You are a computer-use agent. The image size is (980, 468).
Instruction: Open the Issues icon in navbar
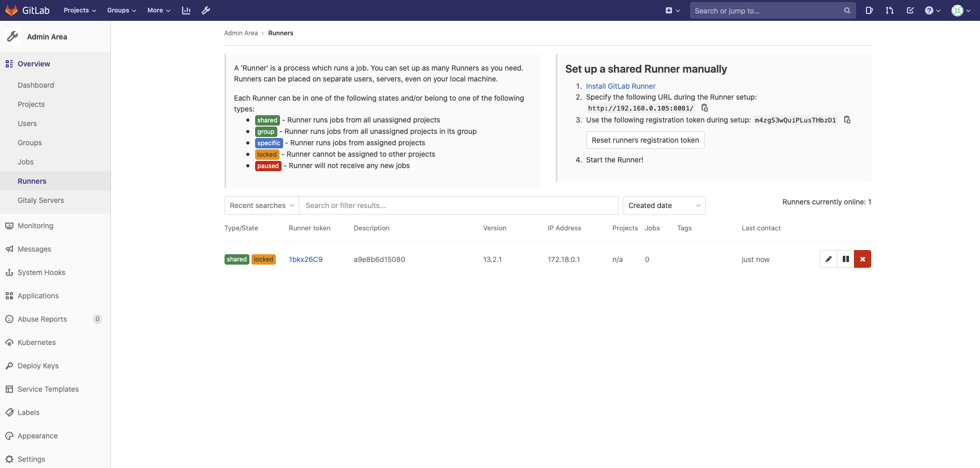coord(870,10)
